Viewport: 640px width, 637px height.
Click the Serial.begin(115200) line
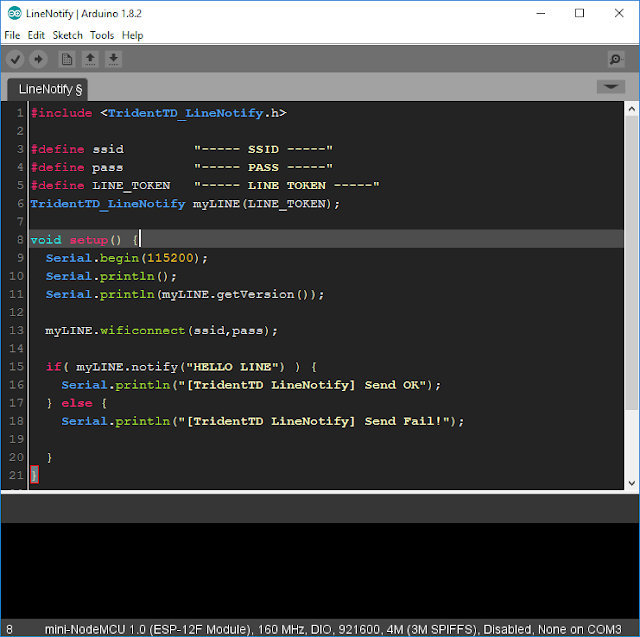coord(127,258)
